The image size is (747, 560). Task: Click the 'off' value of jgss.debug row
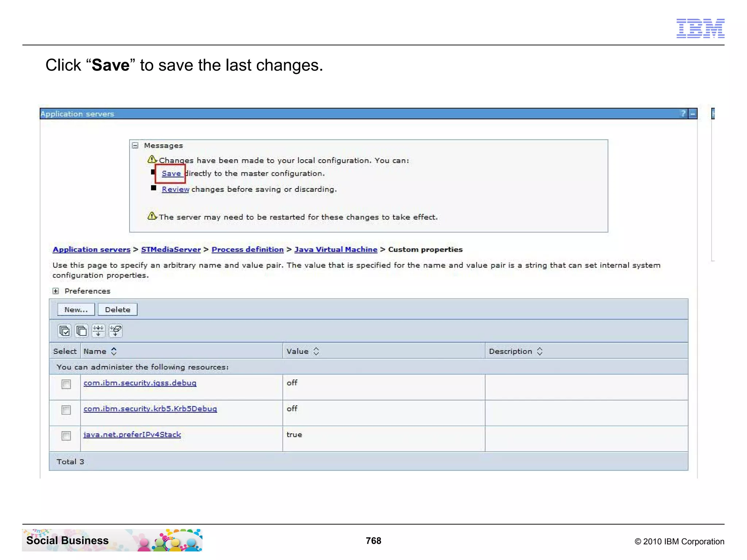[x=292, y=383]
